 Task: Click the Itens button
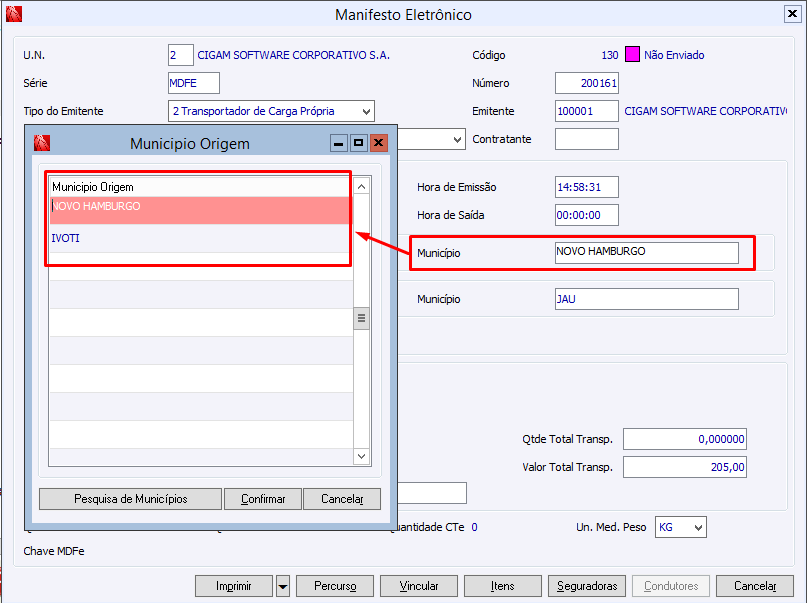(503, 586)
